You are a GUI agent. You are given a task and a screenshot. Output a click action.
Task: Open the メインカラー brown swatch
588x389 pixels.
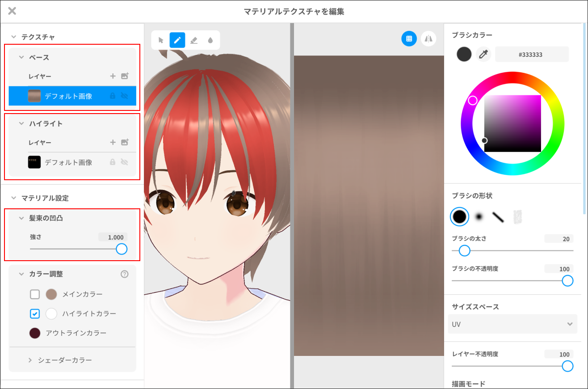click(x=51, y=294)
